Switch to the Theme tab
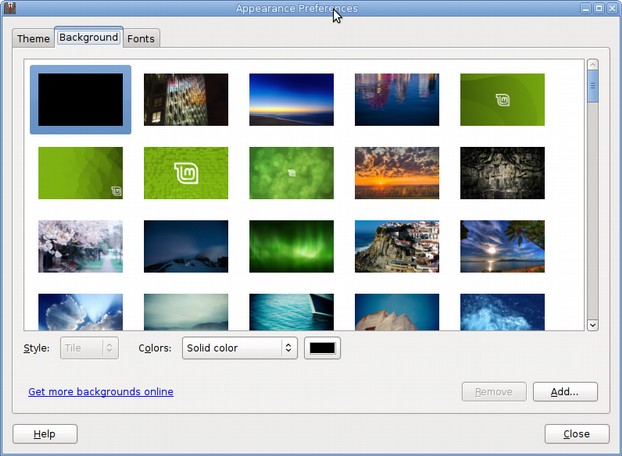Image resolution: width=622 pixels, height=456 pixels. (33, 38)
